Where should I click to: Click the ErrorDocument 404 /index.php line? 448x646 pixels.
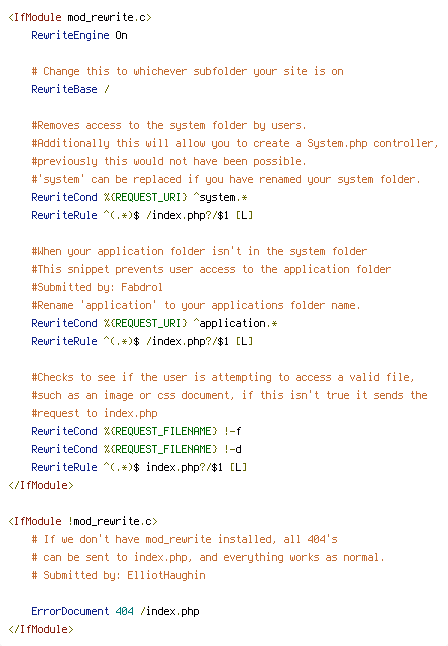point(115,611)
